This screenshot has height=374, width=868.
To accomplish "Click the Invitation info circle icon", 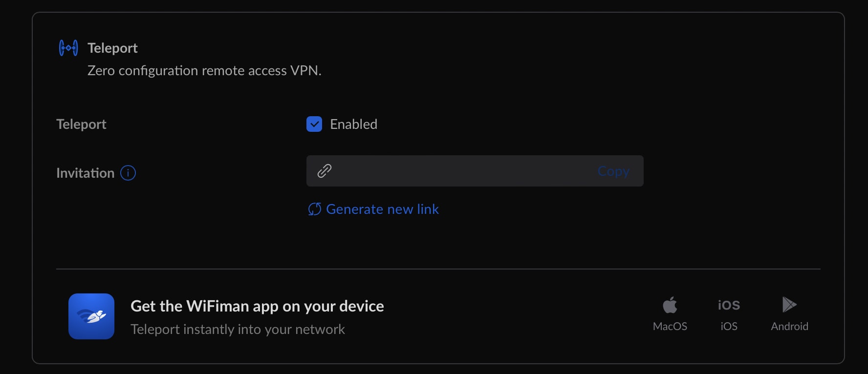I will coord(128,173).
